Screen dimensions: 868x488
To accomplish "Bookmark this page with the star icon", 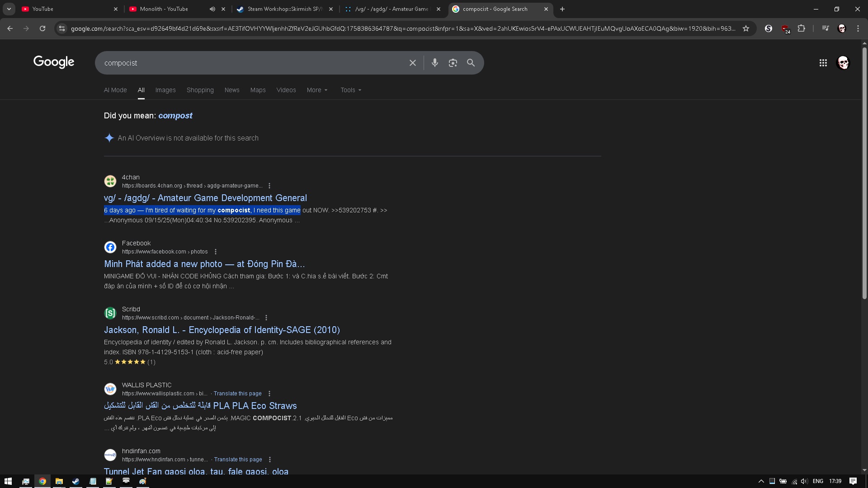I will 746,28.
